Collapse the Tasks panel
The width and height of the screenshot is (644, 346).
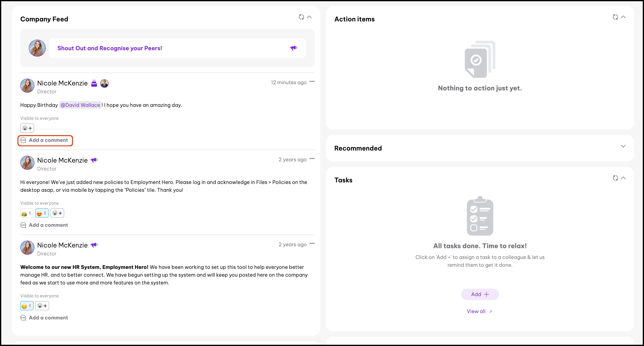coord(623,178)
